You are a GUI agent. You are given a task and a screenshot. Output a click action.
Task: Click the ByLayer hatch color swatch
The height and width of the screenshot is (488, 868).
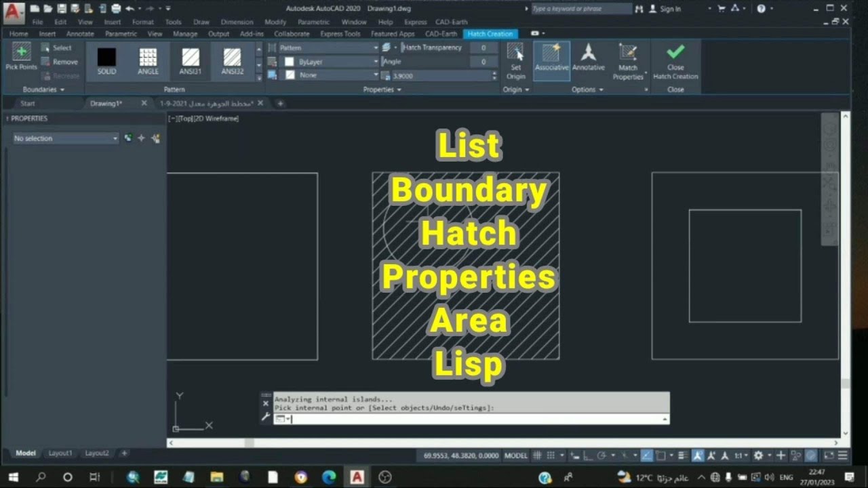(289, 62)
